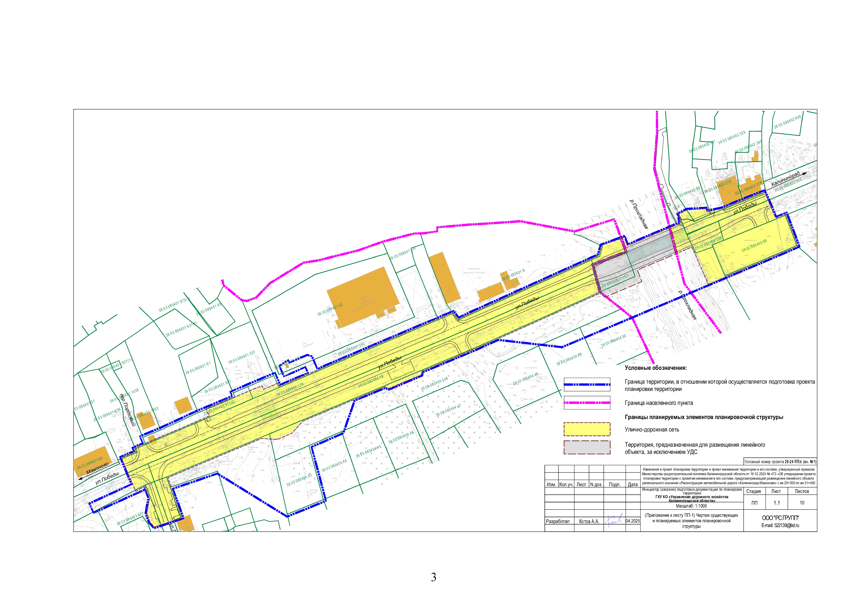Click the parcel label 39:03:080404:44
Screen dimensions: 868x613
click(334, 466)
